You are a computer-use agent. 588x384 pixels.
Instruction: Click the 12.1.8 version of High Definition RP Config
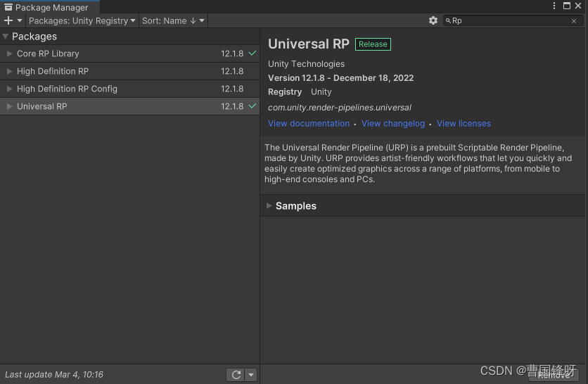point(232,89)
